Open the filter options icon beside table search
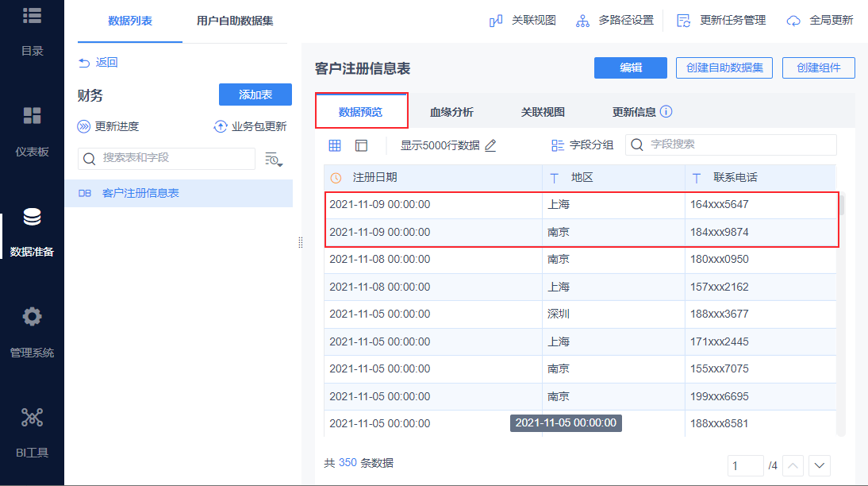 274,160
